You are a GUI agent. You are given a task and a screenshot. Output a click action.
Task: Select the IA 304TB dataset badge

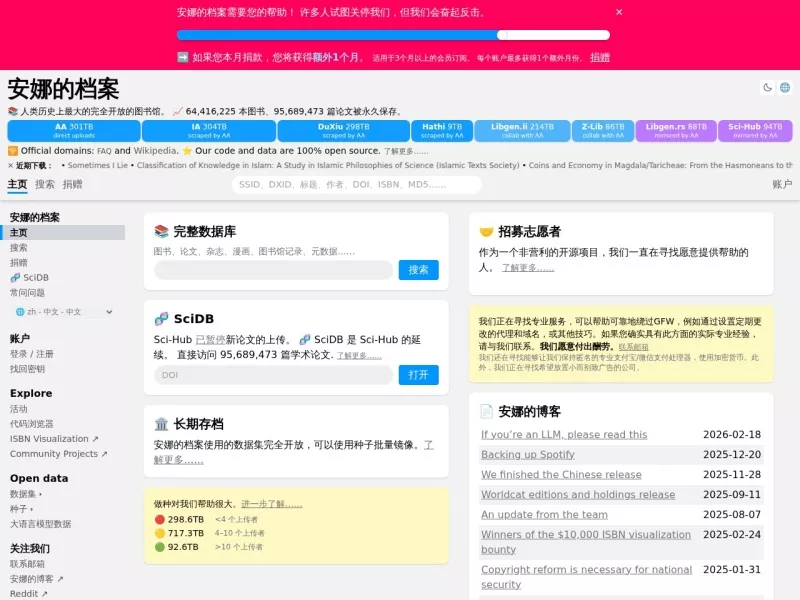point(209,131)
